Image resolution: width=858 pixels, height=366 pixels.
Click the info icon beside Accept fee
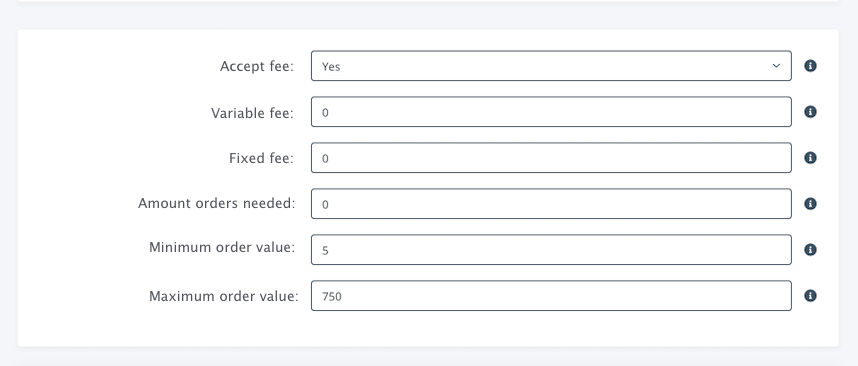tap(810, 66)
